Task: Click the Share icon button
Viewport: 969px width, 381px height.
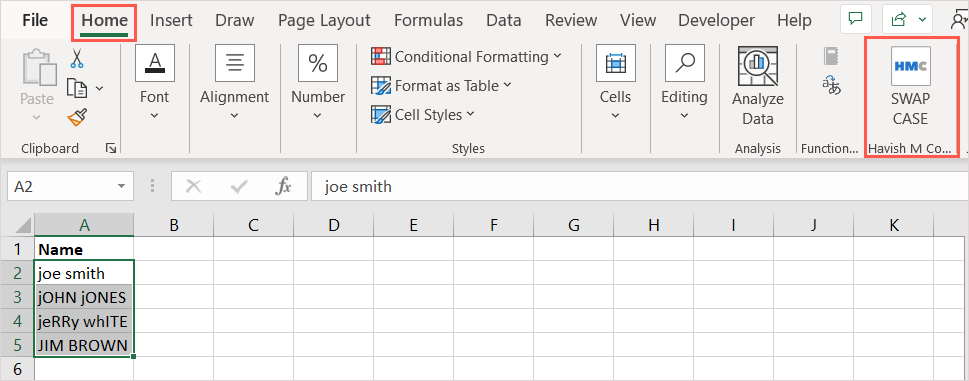Action: point(899,20)
